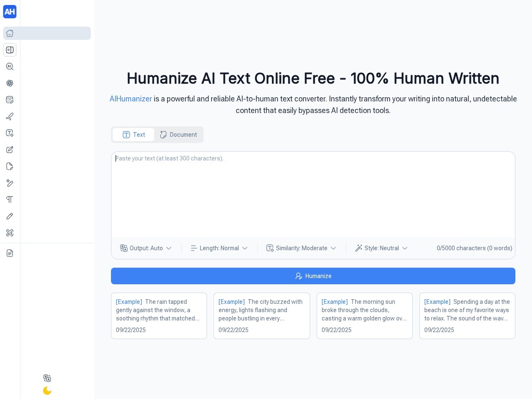Click the 'Humanize AI Text Online Free' heading
This screenshot has width=532, height=399.
click(313, 78)
